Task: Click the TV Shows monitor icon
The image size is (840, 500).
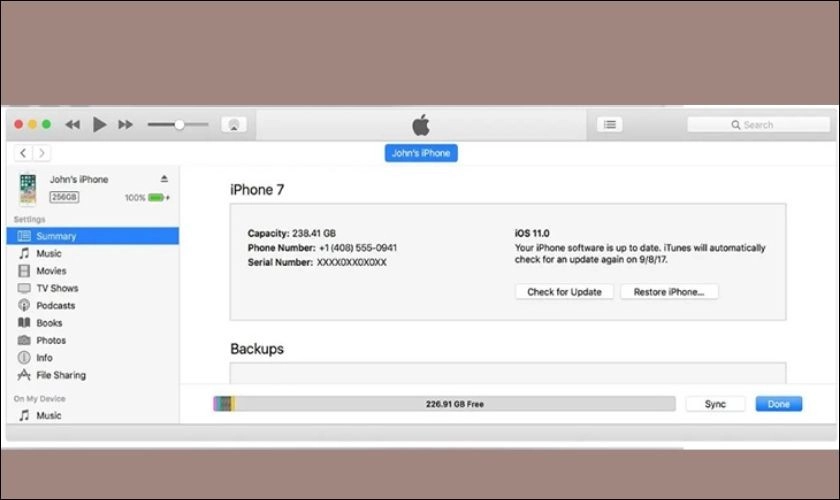Action: [24, 288]
